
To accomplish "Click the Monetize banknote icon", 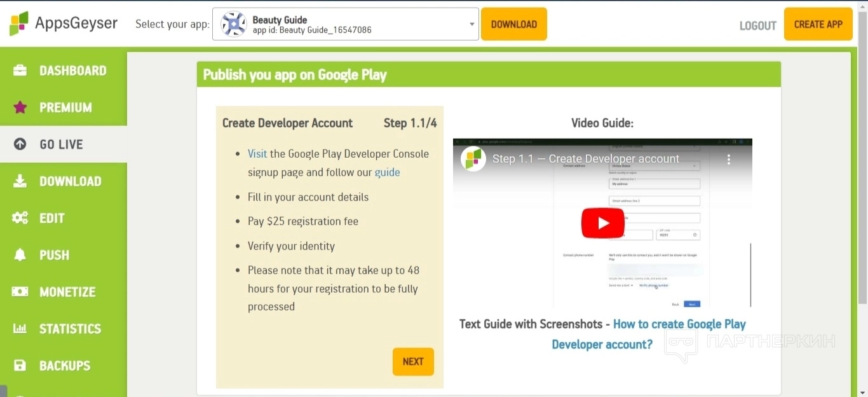I will 20,292.
